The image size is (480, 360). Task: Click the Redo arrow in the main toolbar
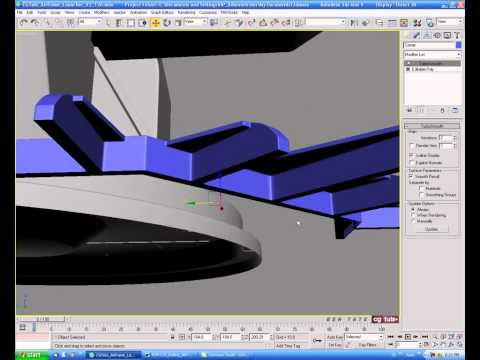click(35, 22)
